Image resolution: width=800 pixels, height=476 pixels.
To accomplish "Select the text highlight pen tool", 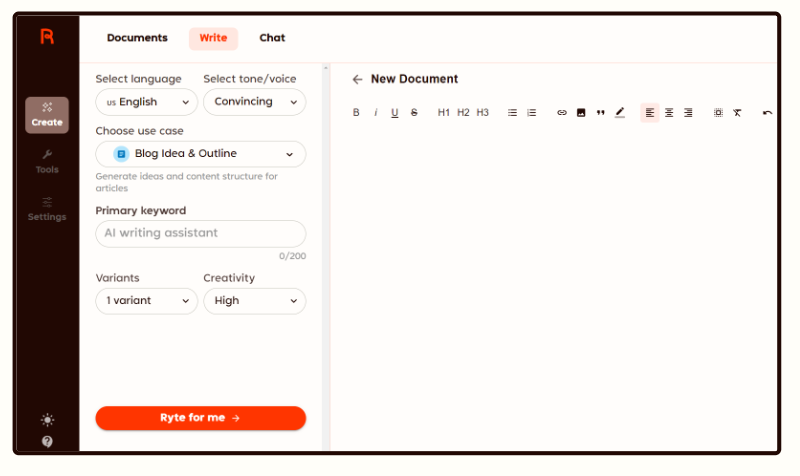I will (620, 113).
